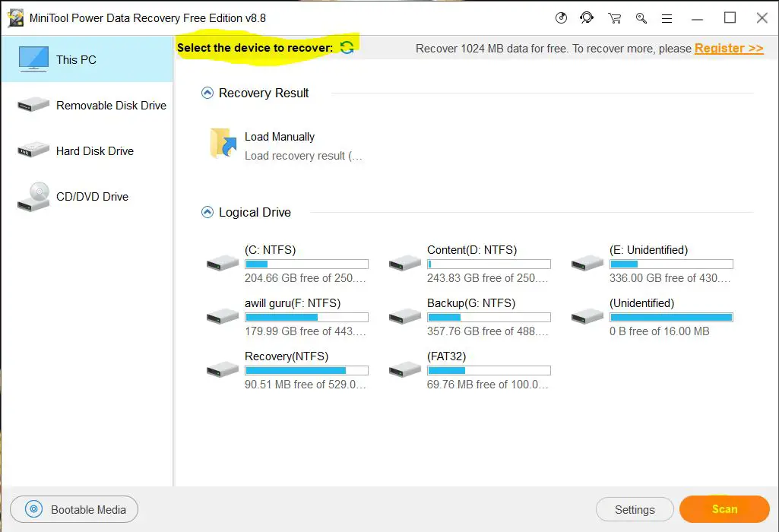Click the '0 B free of 16.00 MB' text
Viewport: 779px width, 532px height.
tap(659, 331)
